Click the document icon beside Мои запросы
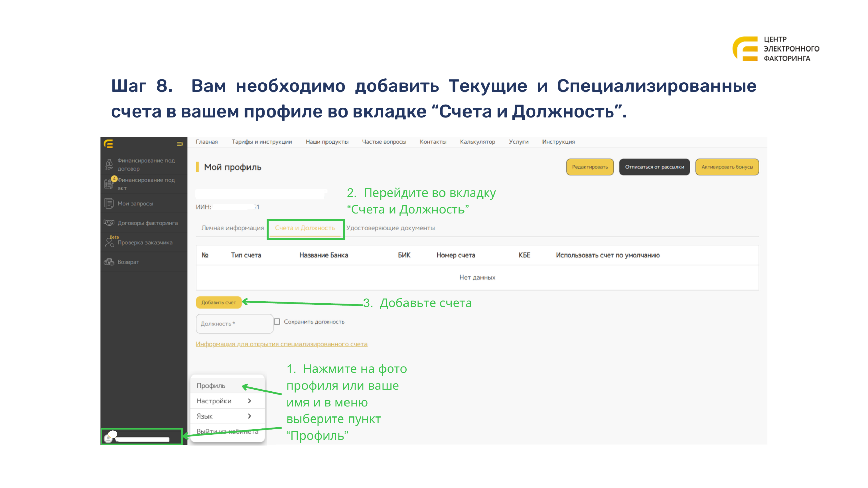 coord(108,203)
